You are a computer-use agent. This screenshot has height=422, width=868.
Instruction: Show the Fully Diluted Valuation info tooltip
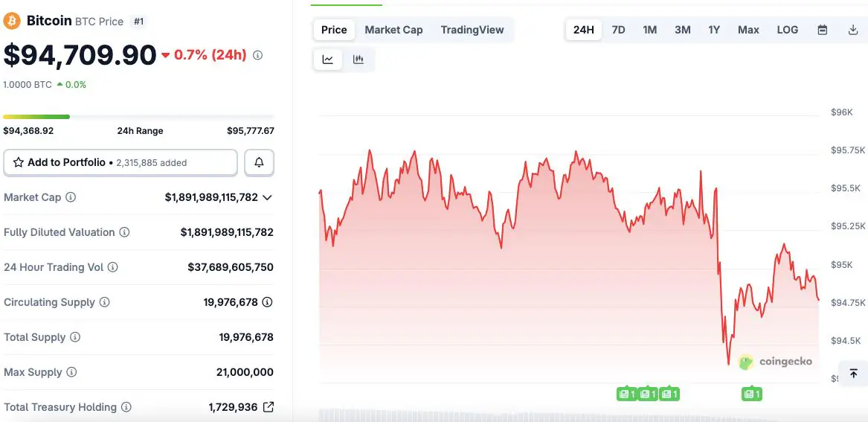point(124,232)
